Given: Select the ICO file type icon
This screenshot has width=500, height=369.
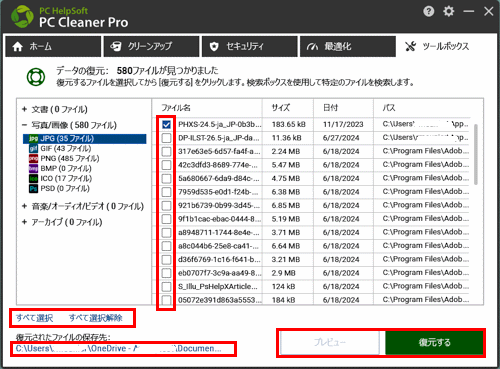Looking at the screenshot, I should tap(33, 179).
